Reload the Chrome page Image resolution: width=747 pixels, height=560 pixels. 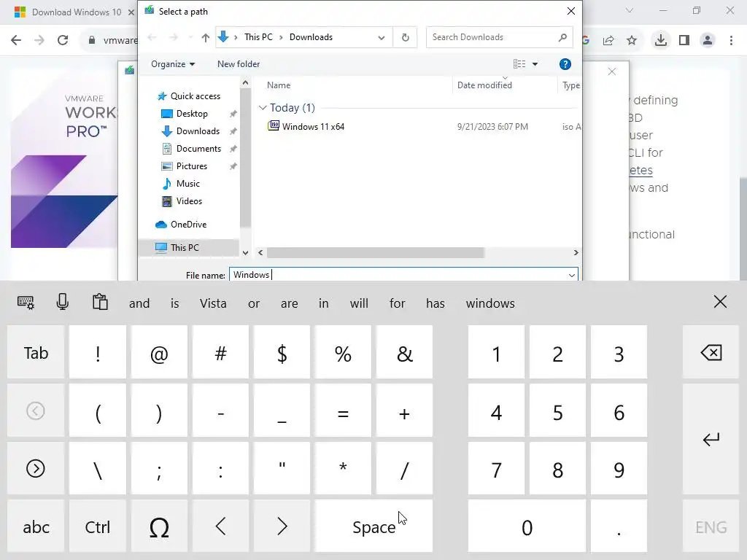coord(63,40)
